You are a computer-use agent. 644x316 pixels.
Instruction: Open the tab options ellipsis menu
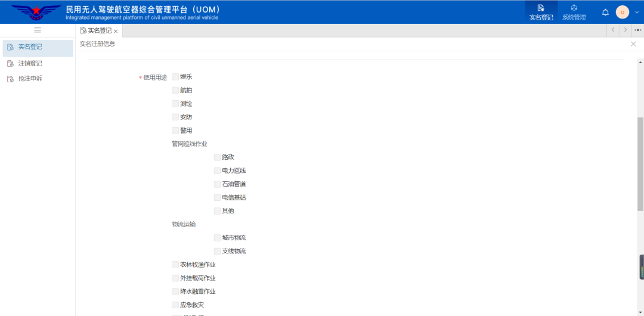[x=637, y=30]
